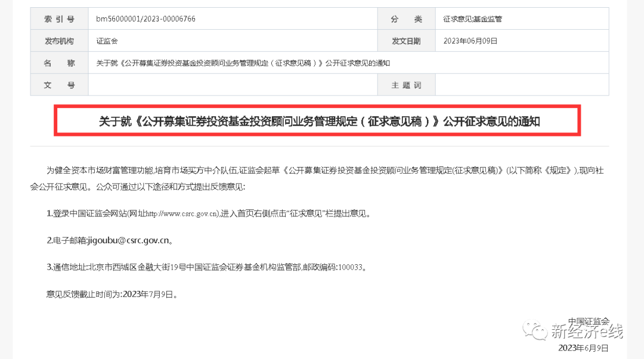Click the signing date 2023年6月9日
The image size is (644, 359).
(x=583, y=348)
